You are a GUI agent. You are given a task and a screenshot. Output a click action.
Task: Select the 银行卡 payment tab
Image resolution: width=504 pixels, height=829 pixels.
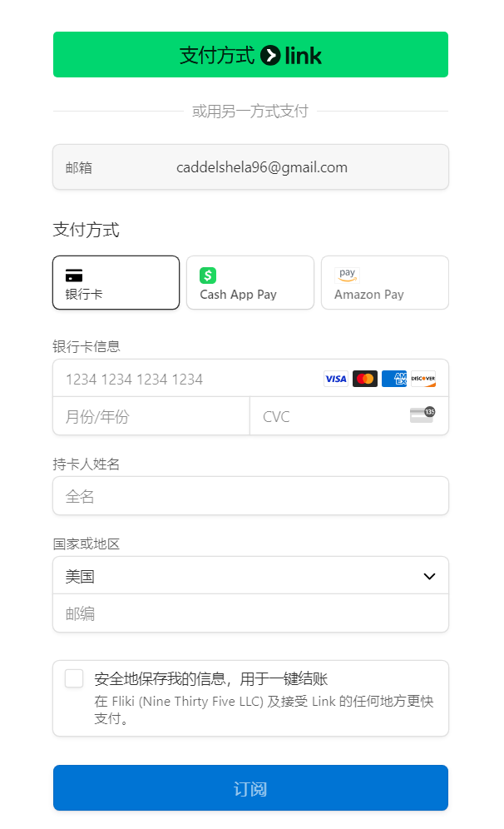pos(116,283)
